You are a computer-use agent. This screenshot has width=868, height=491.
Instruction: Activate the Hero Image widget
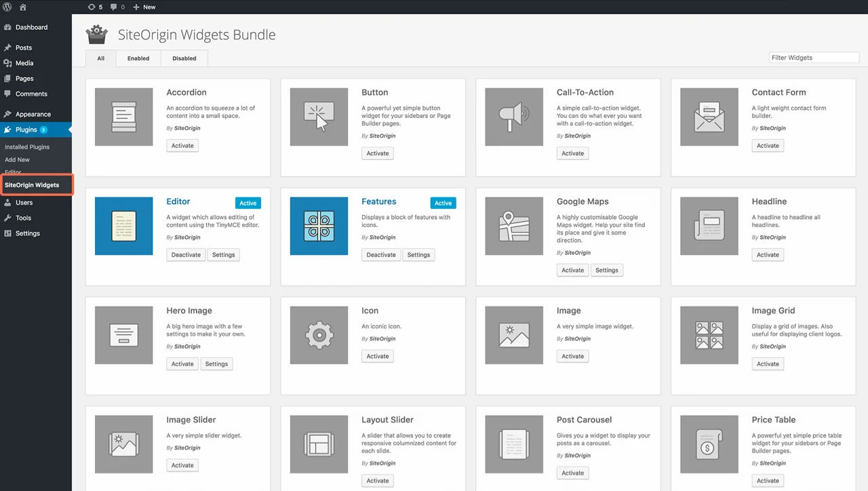(182, 364)
